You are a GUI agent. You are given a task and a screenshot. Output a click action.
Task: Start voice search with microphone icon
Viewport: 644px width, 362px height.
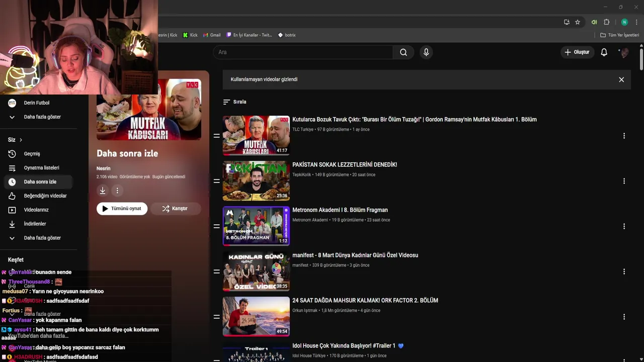coord(426,52)
